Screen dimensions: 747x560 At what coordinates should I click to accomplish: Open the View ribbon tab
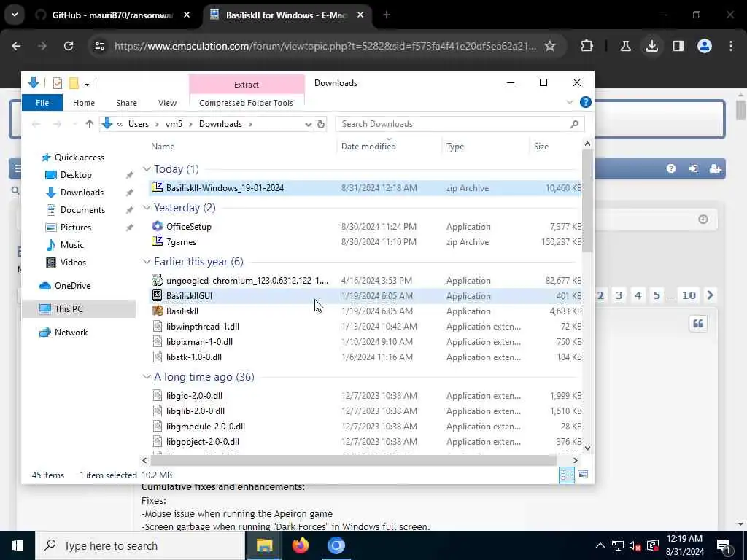(x=167, y=103)
